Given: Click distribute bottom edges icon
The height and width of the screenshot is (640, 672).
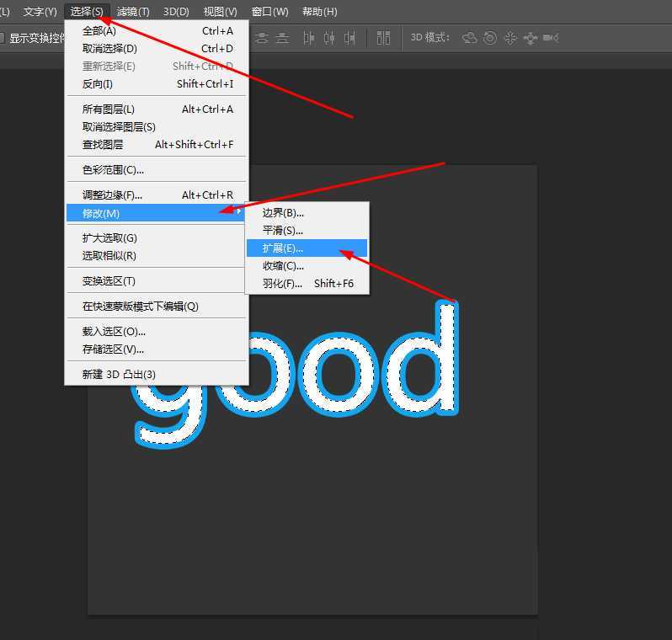Looking at the screenshot, I should coord(282,38).
